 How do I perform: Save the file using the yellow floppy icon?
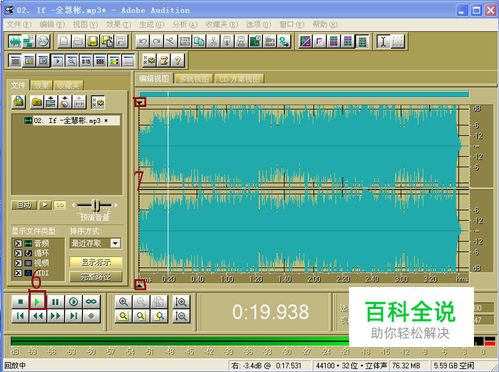click(x=93, y=42)
